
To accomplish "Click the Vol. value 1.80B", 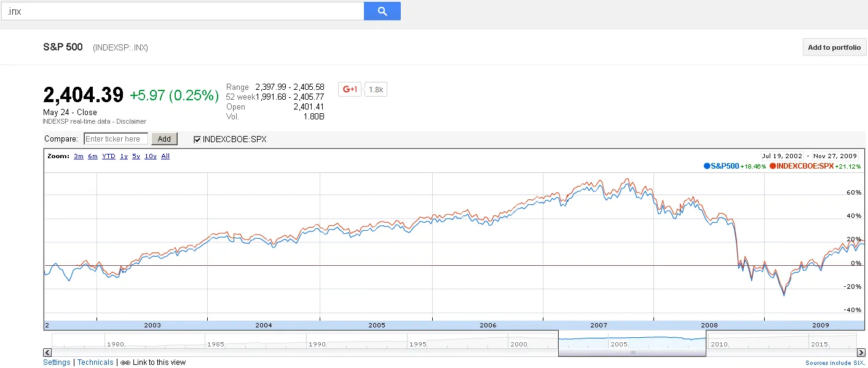I will 314,117.
